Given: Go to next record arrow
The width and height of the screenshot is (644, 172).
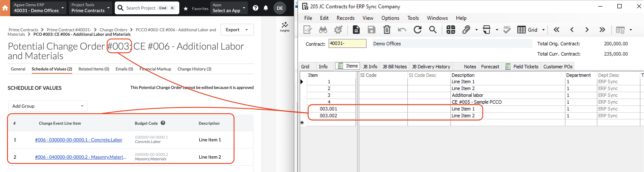Looking at the screenshot, I should click(x=587, y=30).
